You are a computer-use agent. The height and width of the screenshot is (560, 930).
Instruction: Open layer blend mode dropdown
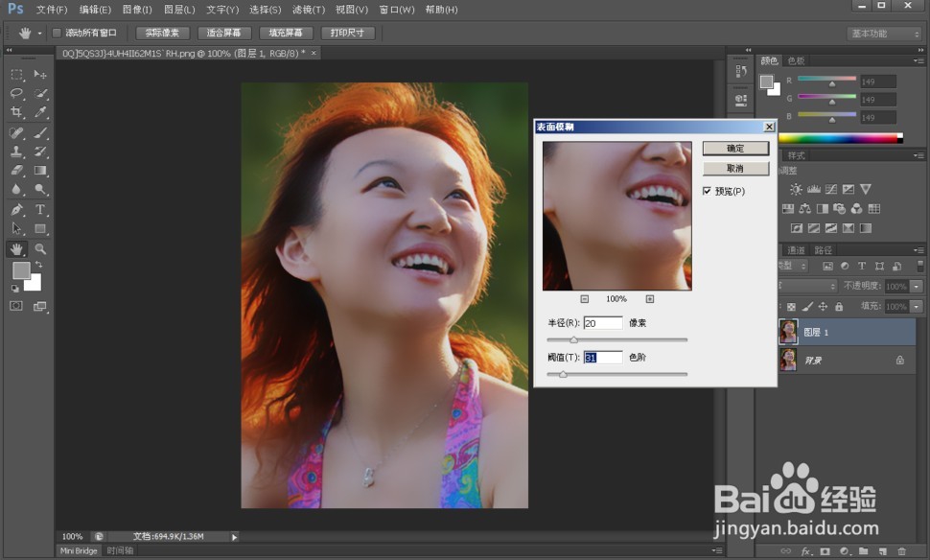[x=807, y=286]
